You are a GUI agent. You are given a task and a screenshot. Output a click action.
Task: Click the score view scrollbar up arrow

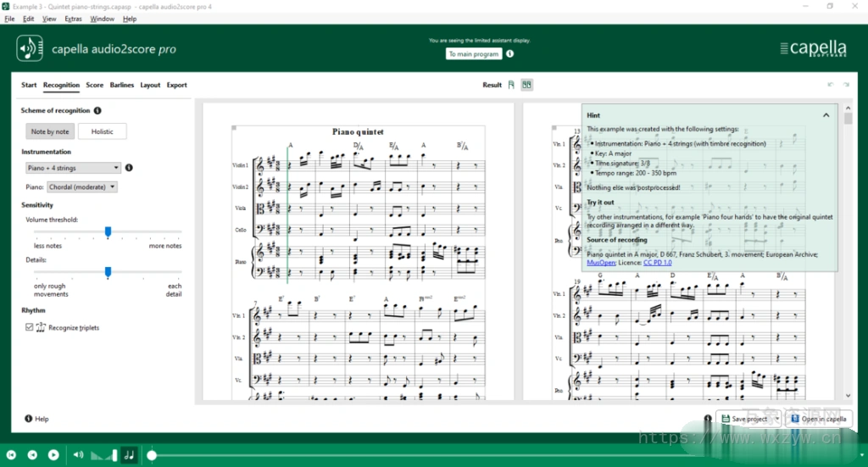point(848,108)
